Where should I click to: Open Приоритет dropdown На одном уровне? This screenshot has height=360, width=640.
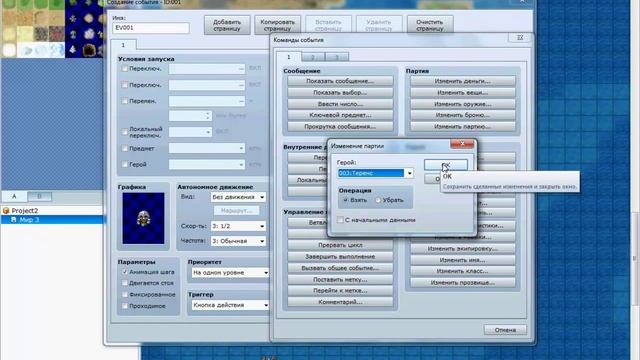(230, 272)
